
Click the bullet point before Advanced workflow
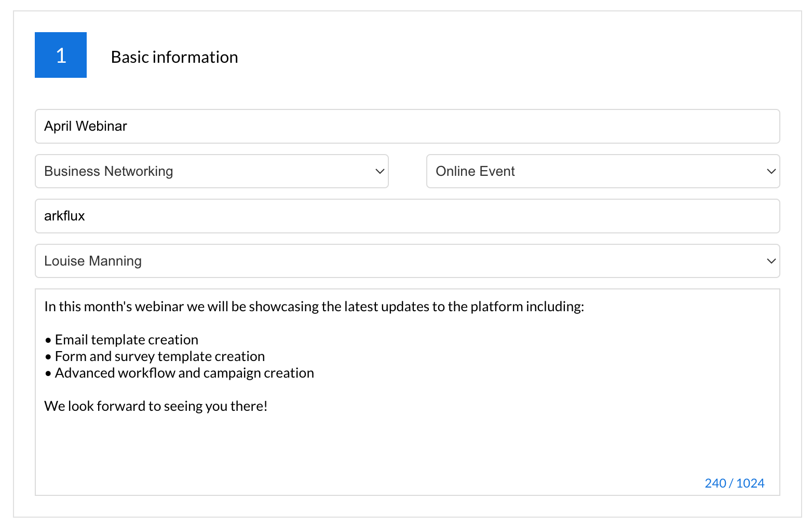tap(48, 373)
